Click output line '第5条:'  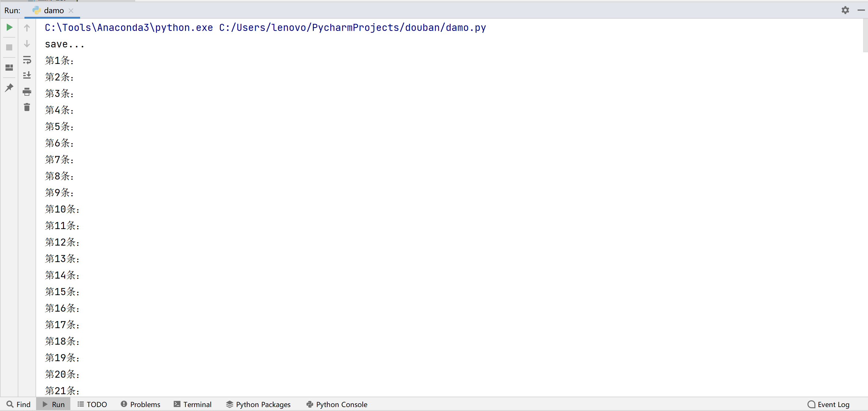click(x=60, y=127)
